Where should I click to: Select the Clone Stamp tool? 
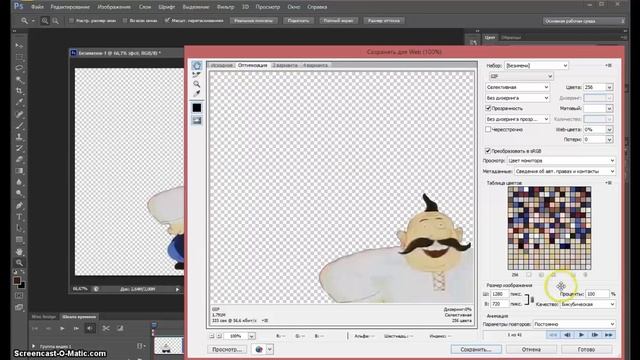[19, 137]
